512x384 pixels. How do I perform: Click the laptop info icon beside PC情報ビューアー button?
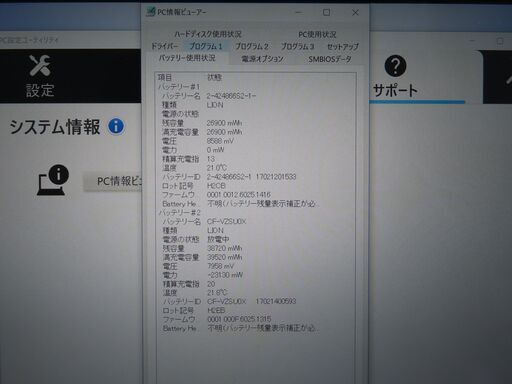pos(53,180)
